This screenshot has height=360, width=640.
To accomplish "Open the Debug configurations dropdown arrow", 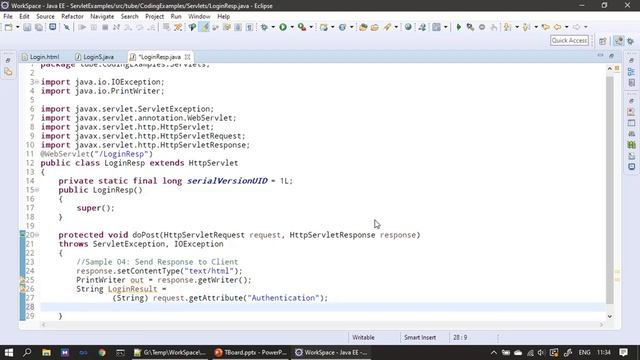I will 273,27.
